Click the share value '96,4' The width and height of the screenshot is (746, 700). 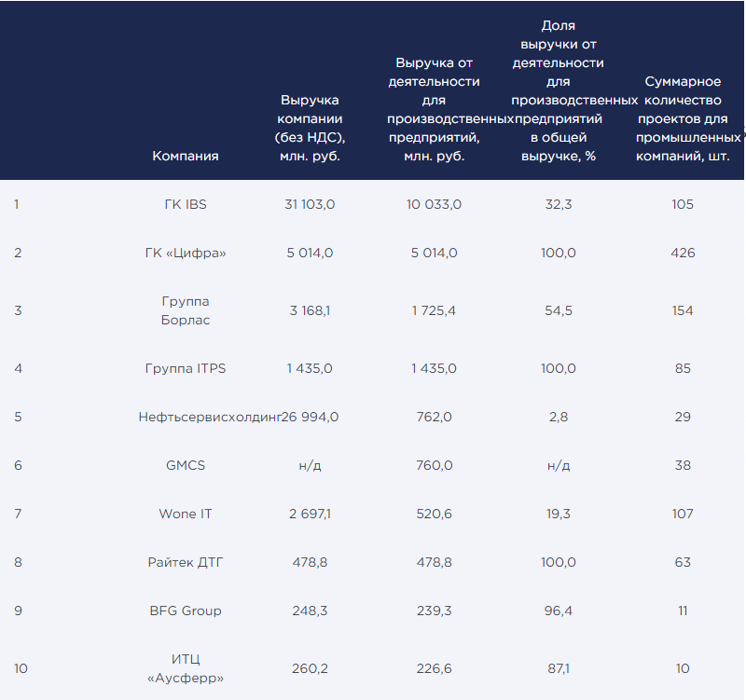tap(558, 611)
